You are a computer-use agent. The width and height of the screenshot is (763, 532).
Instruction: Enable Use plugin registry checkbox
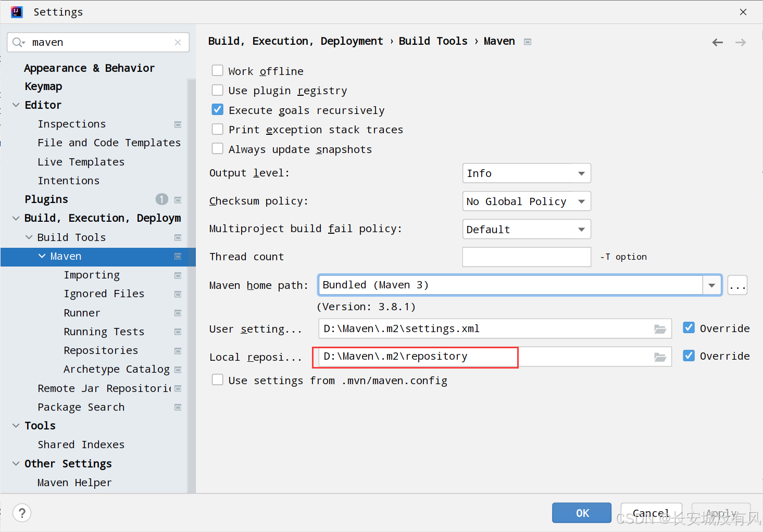point(218,90)
